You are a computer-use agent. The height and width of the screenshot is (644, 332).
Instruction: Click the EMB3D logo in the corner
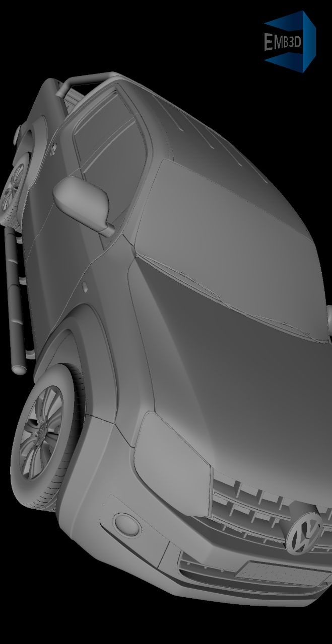click(289, 42)
